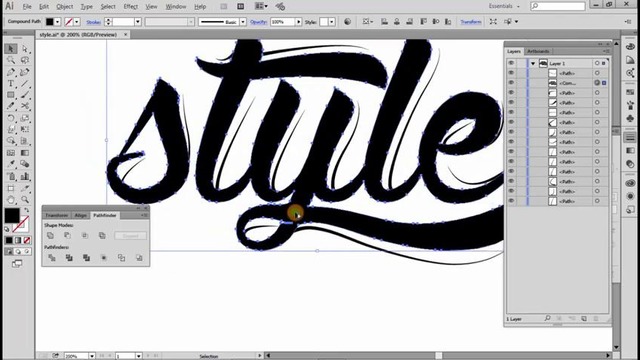
Task: Select the Scale tool
Action: [x=25, y=118]
